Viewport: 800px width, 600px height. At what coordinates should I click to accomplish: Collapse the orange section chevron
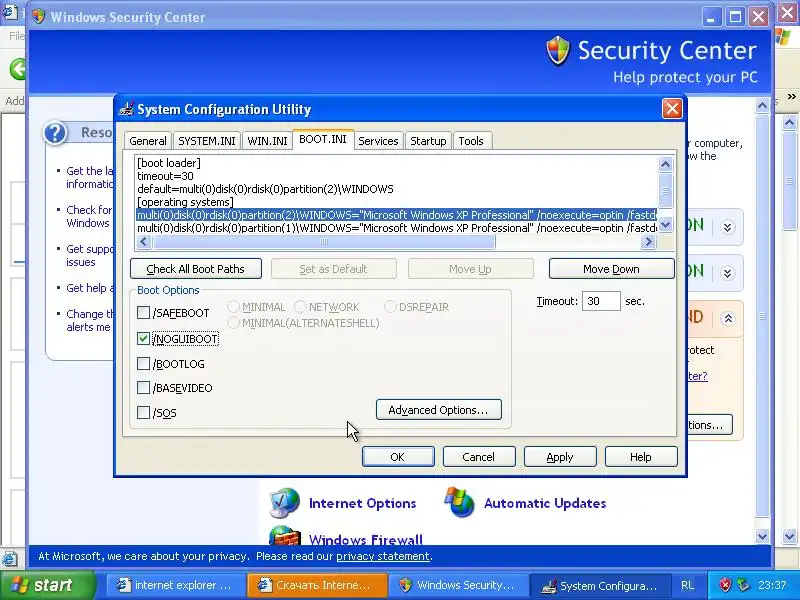coord(728,319)
